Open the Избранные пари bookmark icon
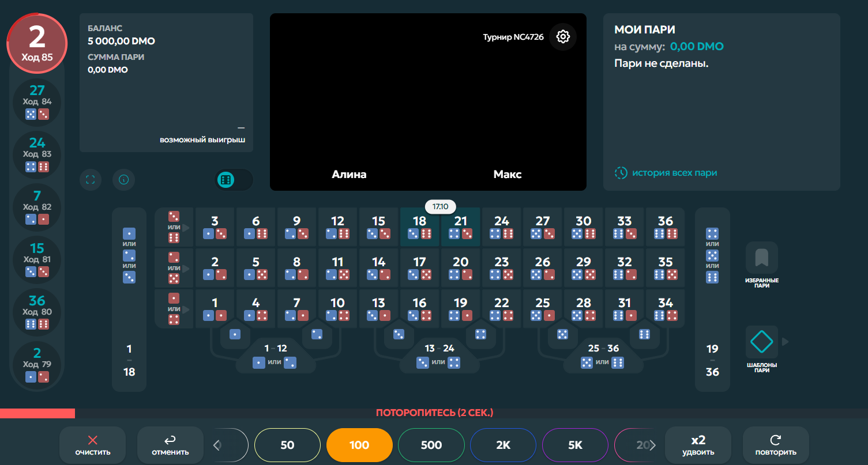This screenshot has width=868, height=465. click(x=761, y=258)
